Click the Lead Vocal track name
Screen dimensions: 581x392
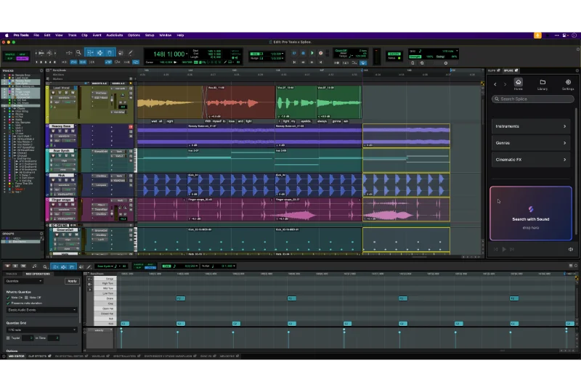tap(62, 88)
